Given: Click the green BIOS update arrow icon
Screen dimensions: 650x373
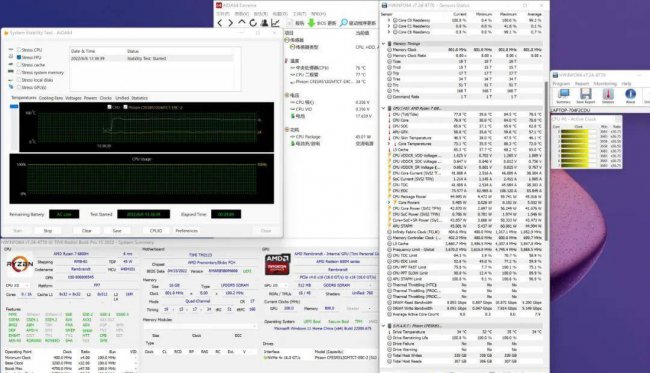Looking at the screenshot, I should coord(311,23).
